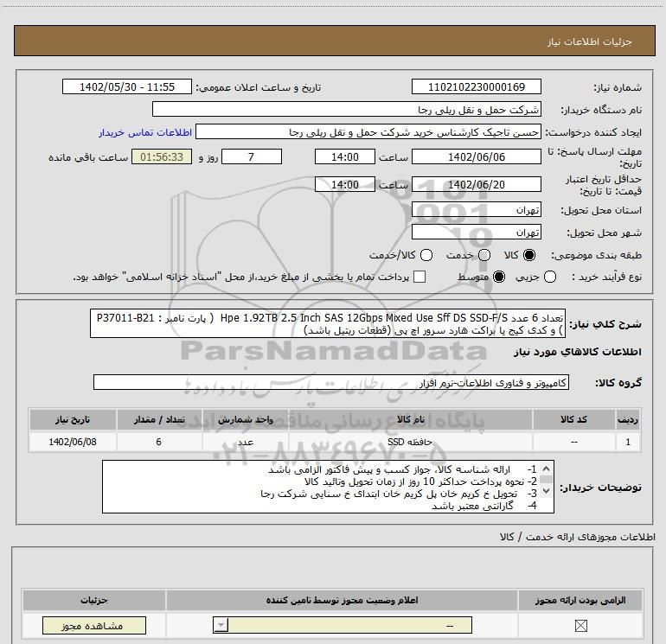666x644 pixels.
Task: Click quantity cell showing 6
Action: [159, 442]
